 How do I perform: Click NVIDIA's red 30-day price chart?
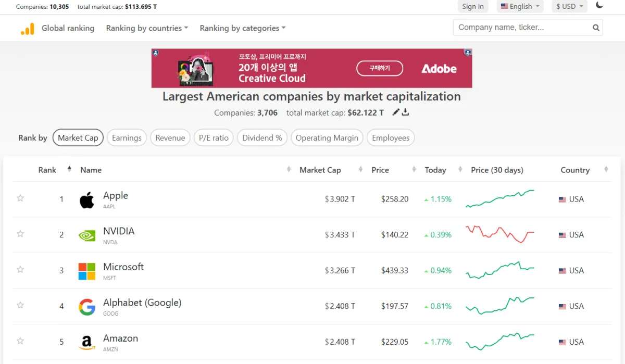(x=500, y=234)
